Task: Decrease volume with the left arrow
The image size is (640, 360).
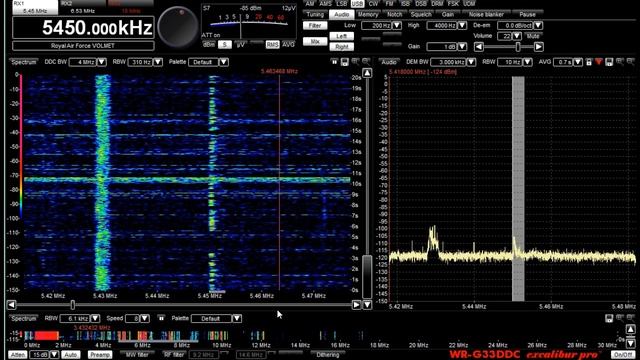Action: 479,47
